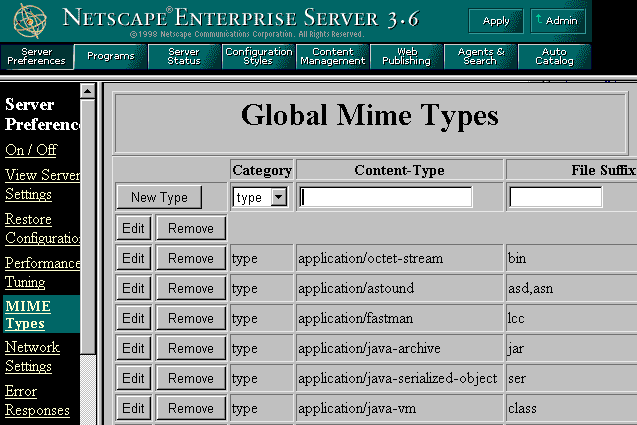
Task: Click the sidebar scrollbar thumb
Action: tap(87, 227)
